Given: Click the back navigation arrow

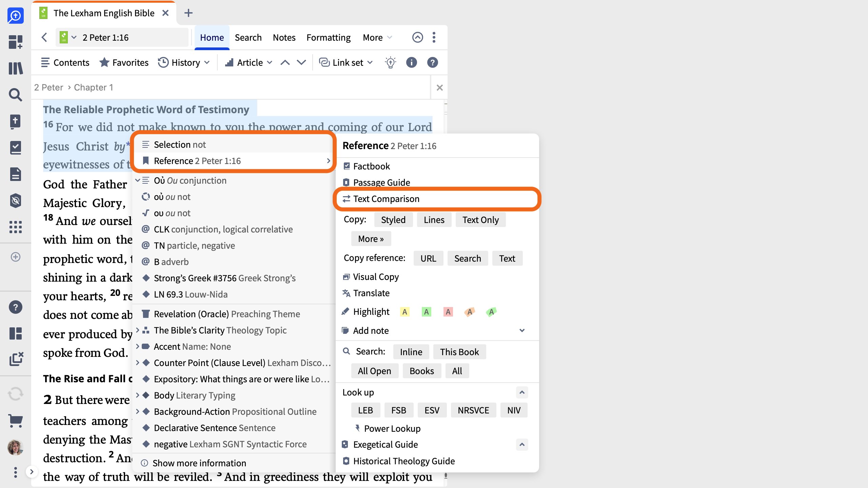Looking at the screenshot, I should [x=44, y=37].
